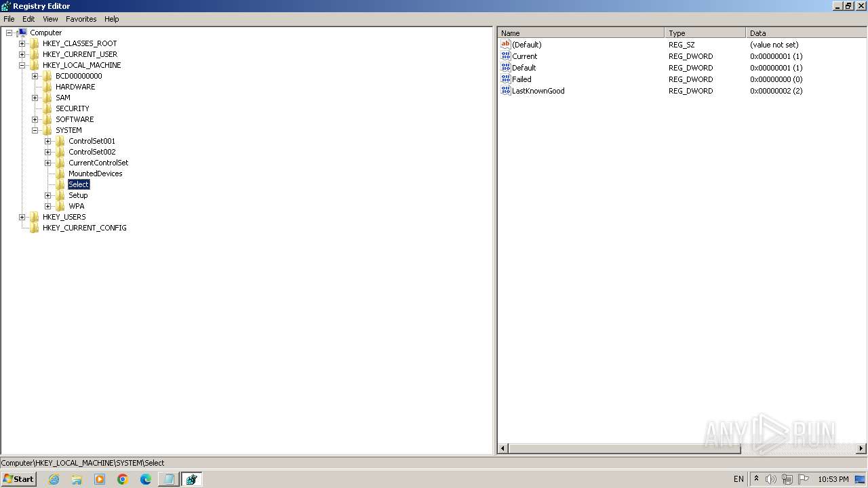
Task: Sort values by Type column header
Action: point(705,33)
